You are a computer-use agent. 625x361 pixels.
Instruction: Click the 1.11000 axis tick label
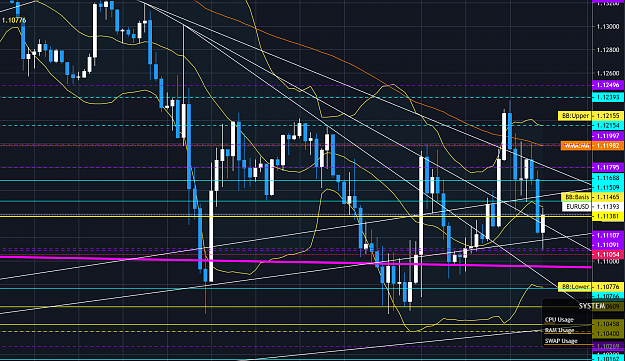pos(608,261)
